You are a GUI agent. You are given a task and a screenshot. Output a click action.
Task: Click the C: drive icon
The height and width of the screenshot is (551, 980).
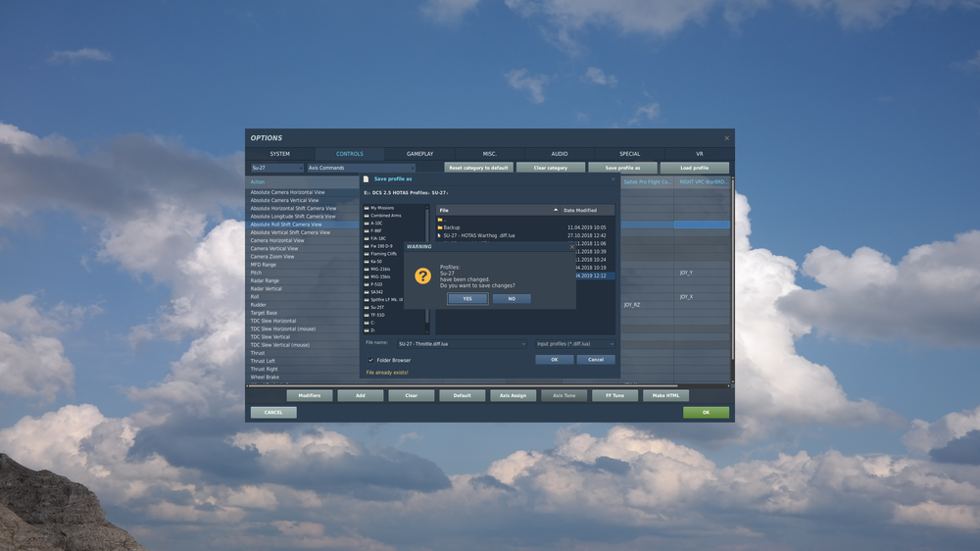(367, 323)
